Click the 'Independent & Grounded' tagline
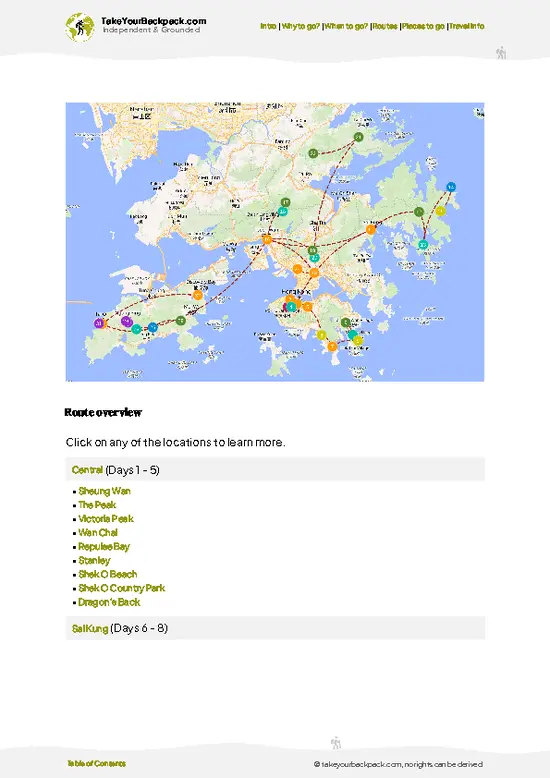The width and height of the screenshot is (550, 778). [151, 30]
